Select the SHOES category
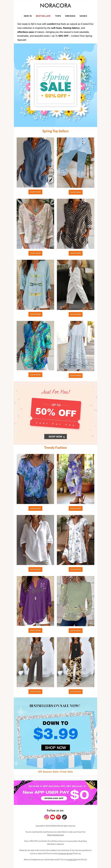 click(83, 16)
